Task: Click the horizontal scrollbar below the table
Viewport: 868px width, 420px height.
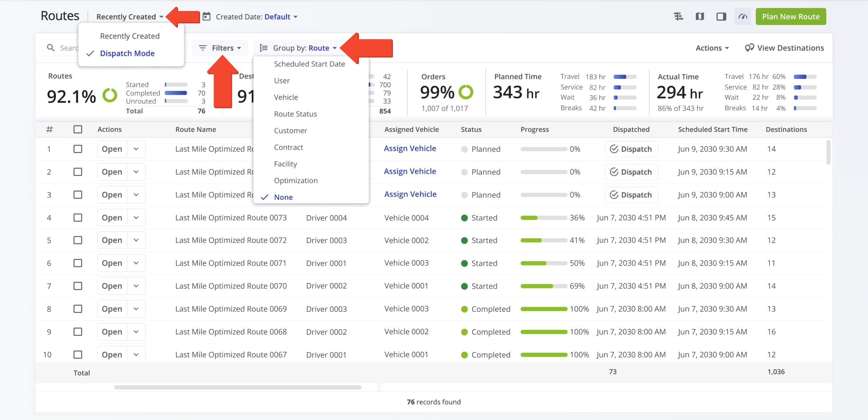Action: 238,387
